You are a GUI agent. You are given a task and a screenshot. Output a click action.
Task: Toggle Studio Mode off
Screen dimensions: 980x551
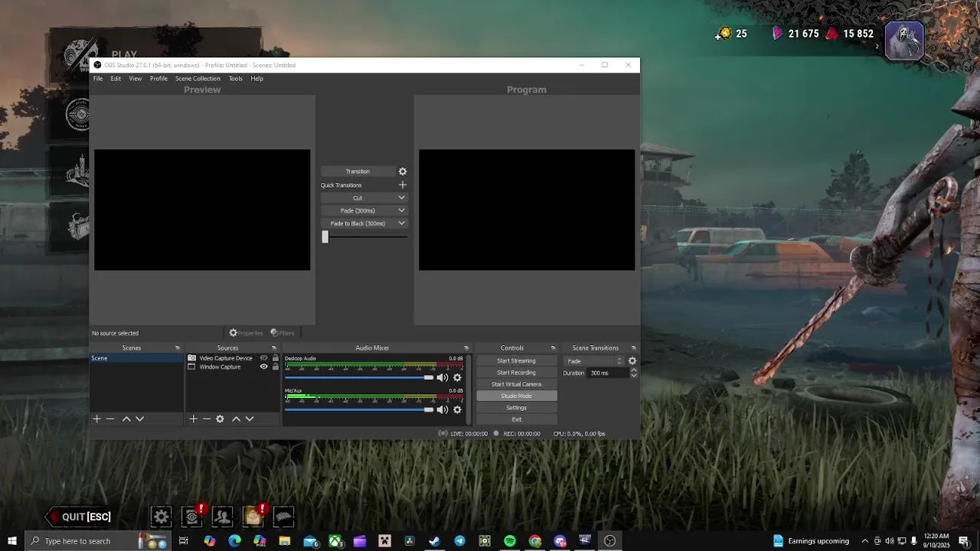point(517,396)
